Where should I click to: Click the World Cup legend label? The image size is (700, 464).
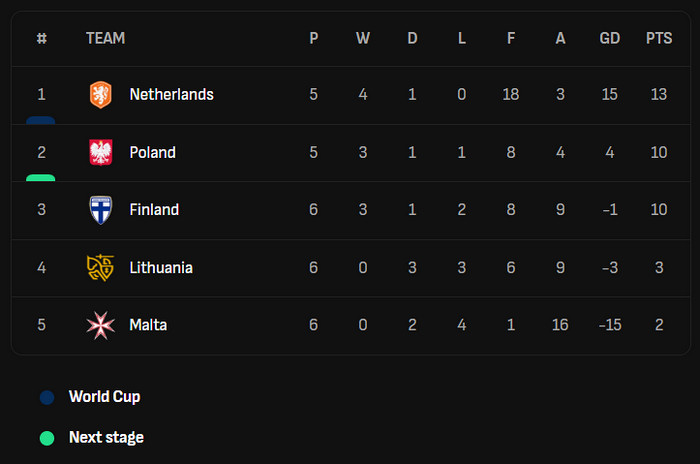click(104, 397)
